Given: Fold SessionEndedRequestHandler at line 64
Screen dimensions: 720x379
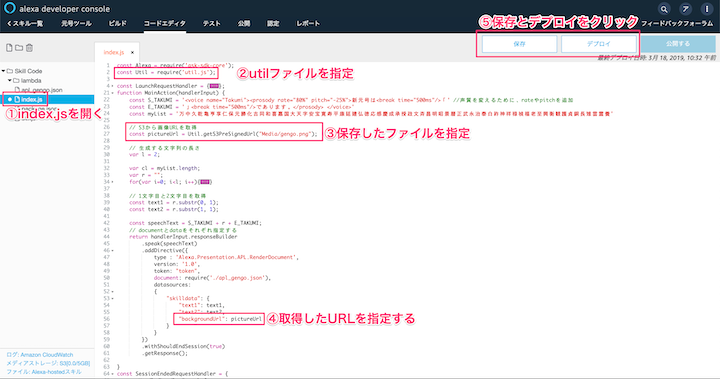Looking at the screenshot, I should pos(112,374).
